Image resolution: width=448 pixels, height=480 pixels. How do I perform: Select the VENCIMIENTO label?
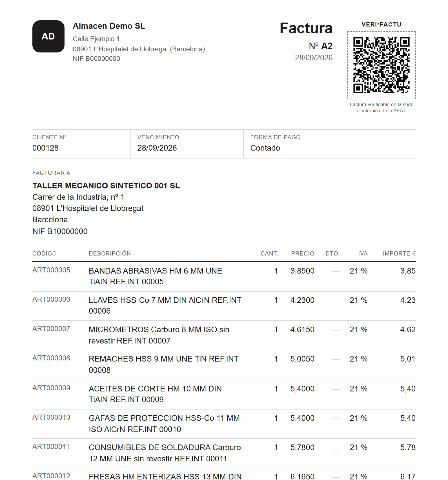[x=158, y=137]
